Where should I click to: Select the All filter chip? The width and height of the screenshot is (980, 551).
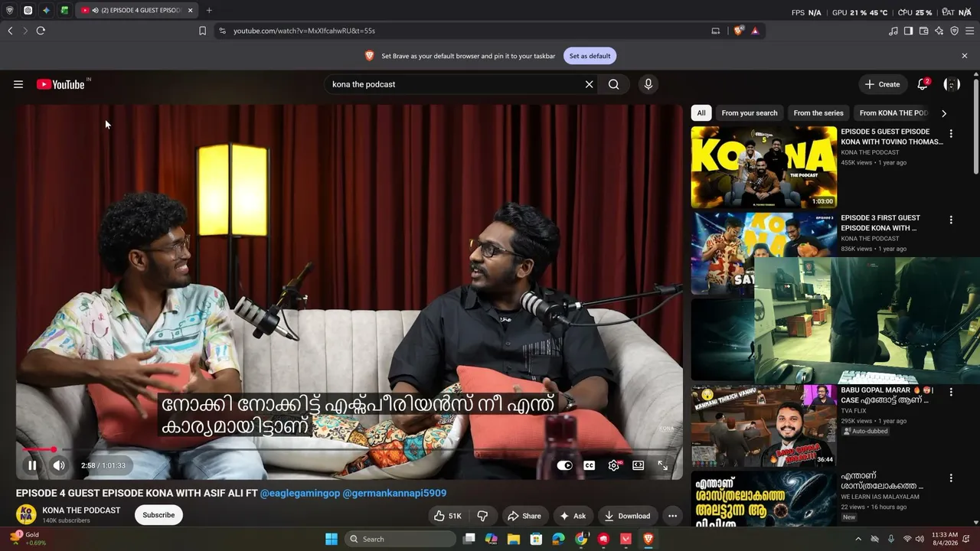click(x=701, y=113)
